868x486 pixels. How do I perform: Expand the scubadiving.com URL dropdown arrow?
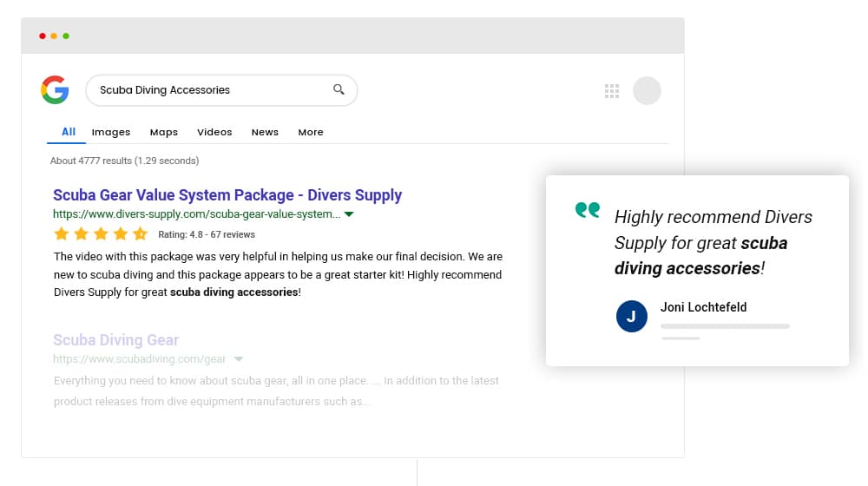point(239,359)
